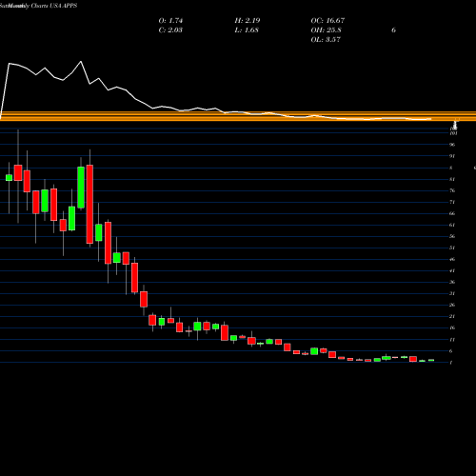Viewport: 476px width, 476px height.
Task: Click the price axis label '16'
Action: pyautogui.click(x=452, y=327)
